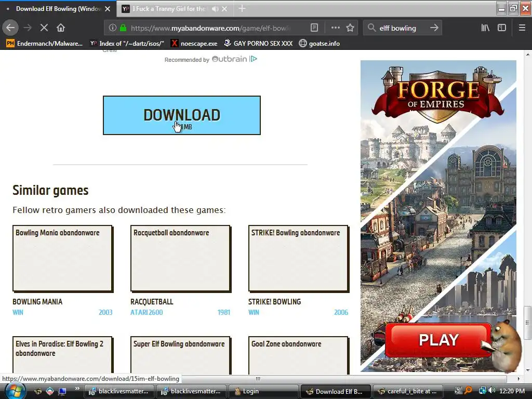Click the year 2006 under Strike! Bowling
The width and height of the screenshot is (532, 399).
pos(341,312)
